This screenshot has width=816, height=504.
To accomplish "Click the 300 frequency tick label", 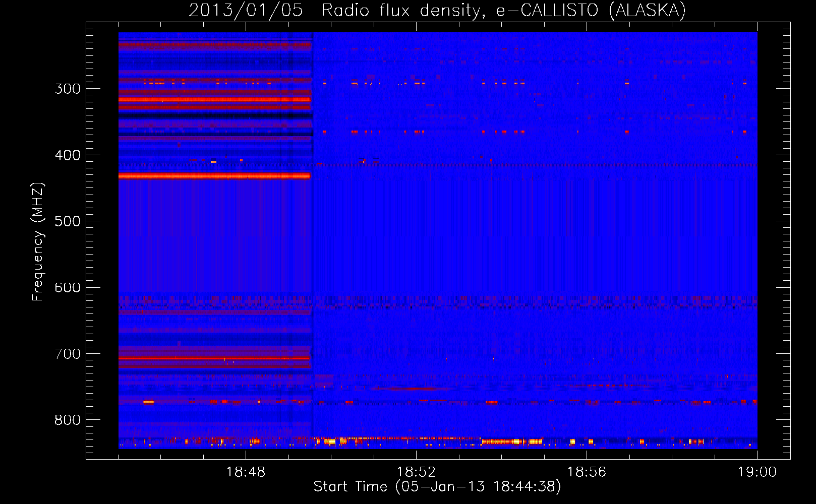I will point(68,89).
